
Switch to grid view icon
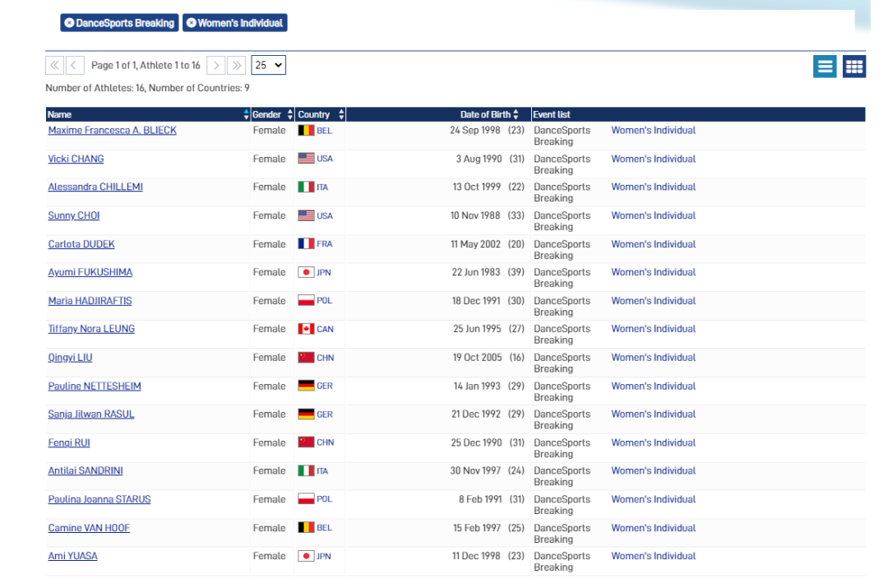point(854,67)
